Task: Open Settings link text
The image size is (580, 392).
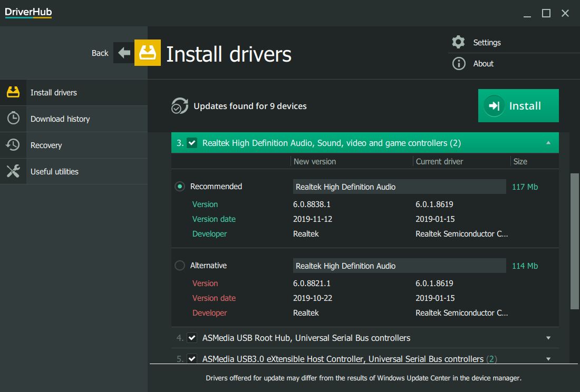Action: 487,43
